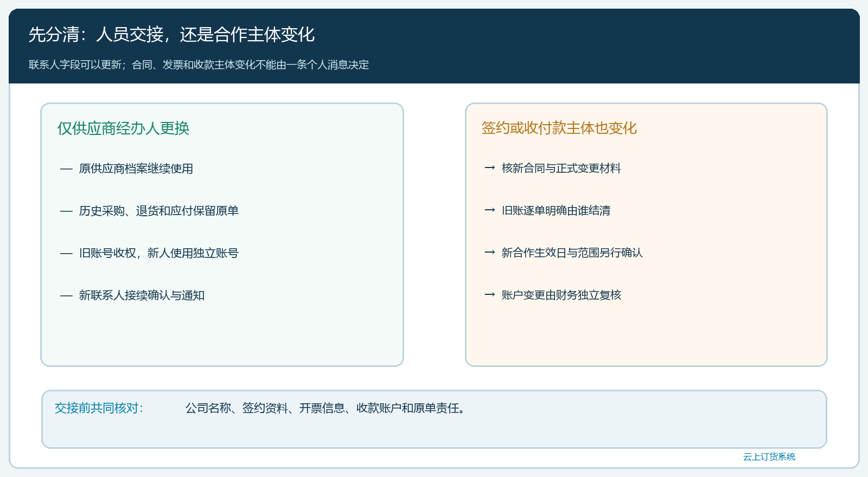Click the label '交接前共同核对：'
Screen dimensions: 868x477
99,408
